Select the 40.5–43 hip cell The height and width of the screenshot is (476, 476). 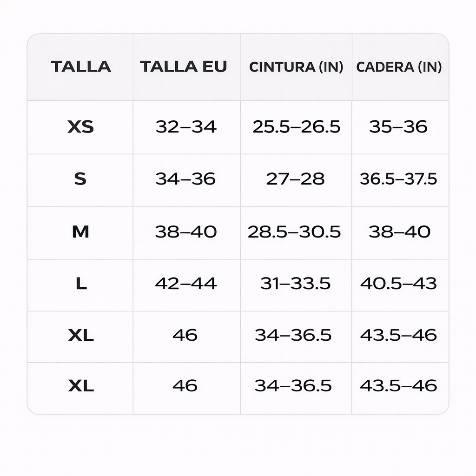click(398, 284)
